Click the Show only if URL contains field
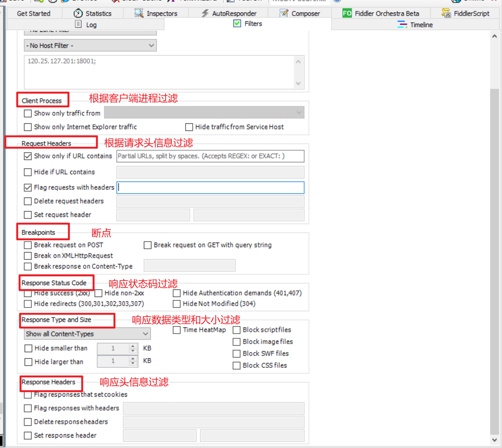This screenshot has height=448, width=502. [210, 156]
